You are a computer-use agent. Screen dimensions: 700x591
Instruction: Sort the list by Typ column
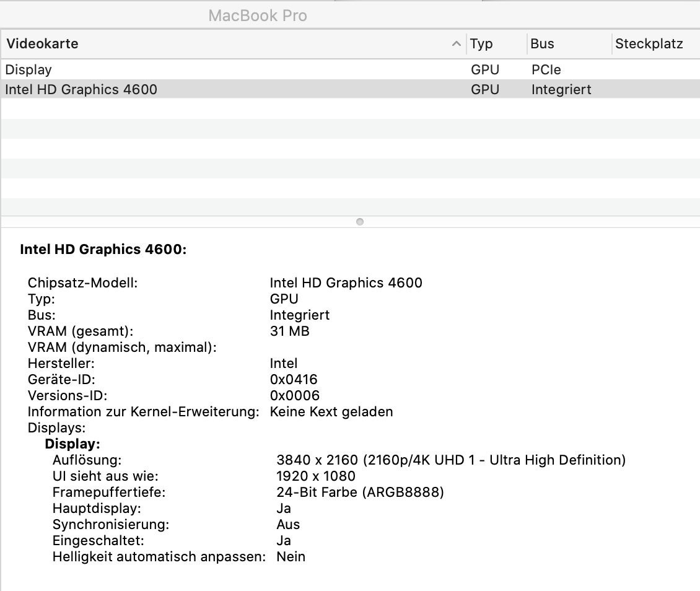click(482, 44)
